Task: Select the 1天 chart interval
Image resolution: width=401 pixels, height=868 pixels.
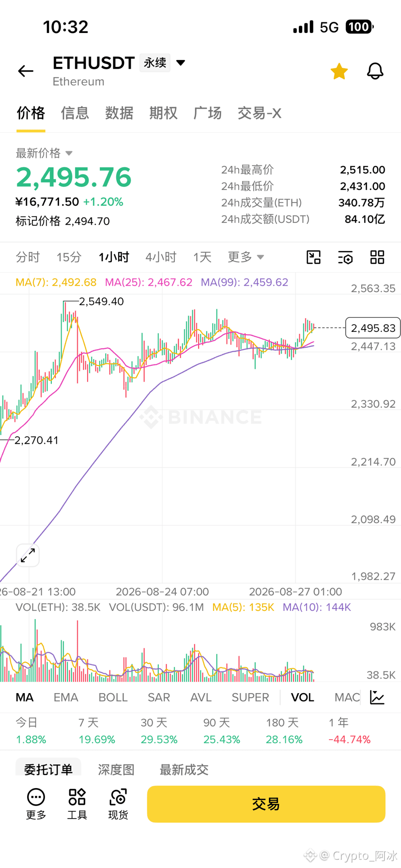Action: [x=202, y=257]
